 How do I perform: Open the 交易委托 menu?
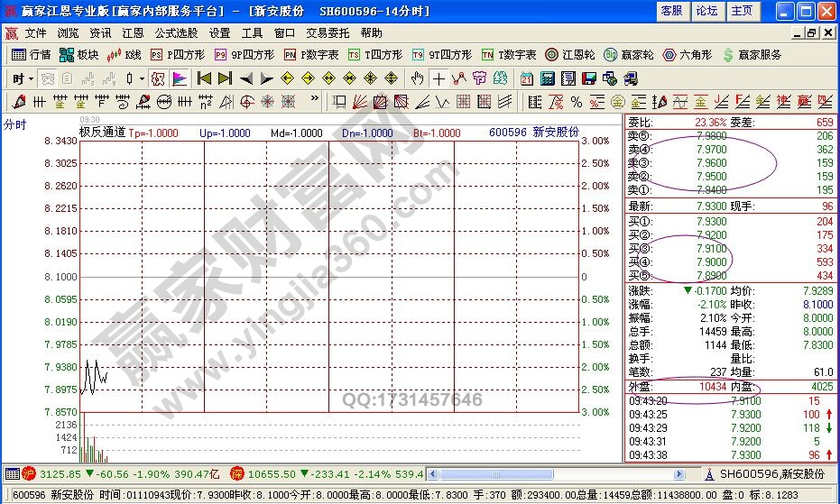pyautogui.click(x=328, y=32)
